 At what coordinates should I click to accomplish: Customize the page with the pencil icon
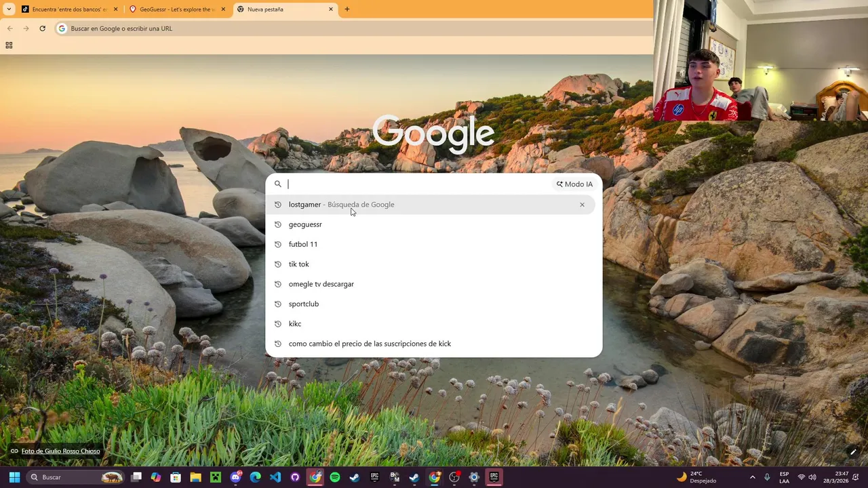[853, 452]
